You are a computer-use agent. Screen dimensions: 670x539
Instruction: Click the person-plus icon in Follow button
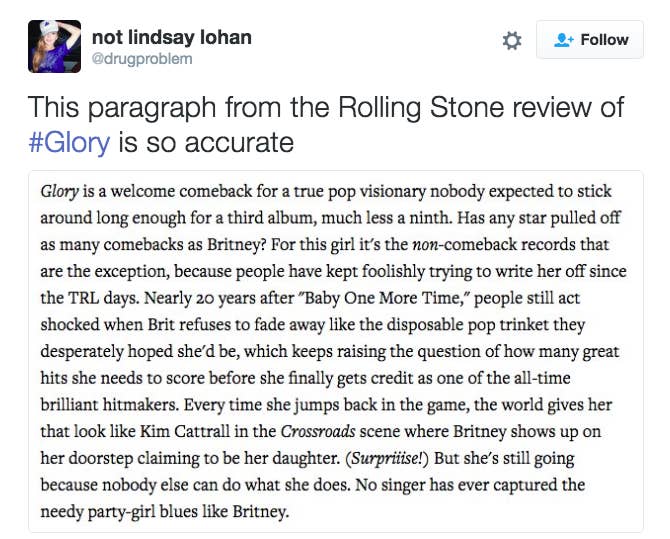(562, 40)
